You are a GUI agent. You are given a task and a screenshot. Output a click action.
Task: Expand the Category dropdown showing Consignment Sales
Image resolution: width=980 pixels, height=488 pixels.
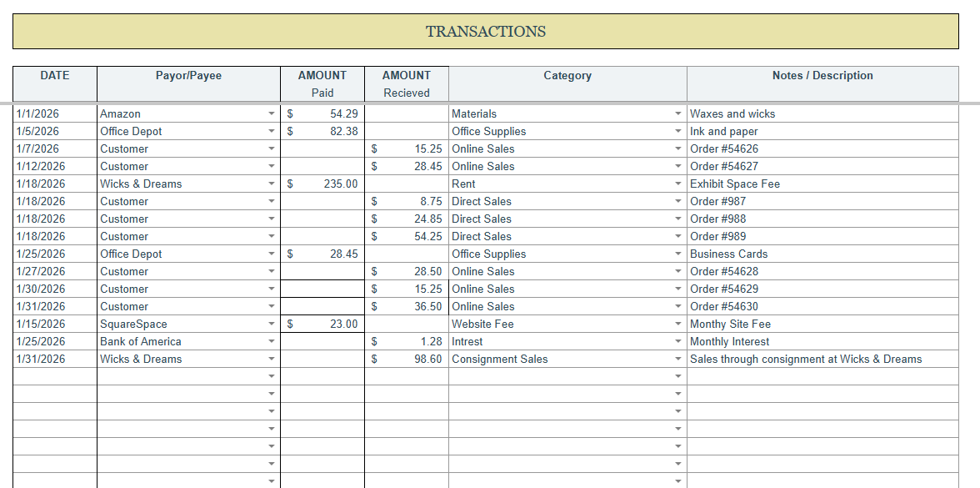click(677, 359)
